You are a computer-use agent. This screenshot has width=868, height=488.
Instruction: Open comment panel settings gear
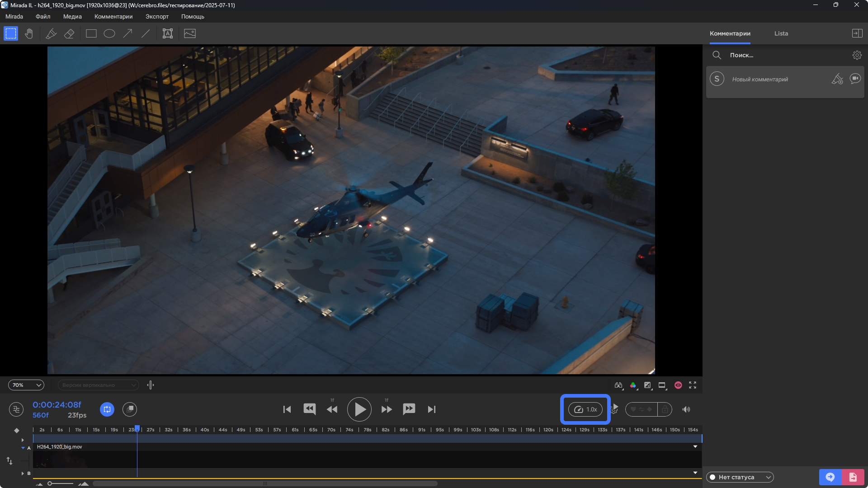[857, 55]
